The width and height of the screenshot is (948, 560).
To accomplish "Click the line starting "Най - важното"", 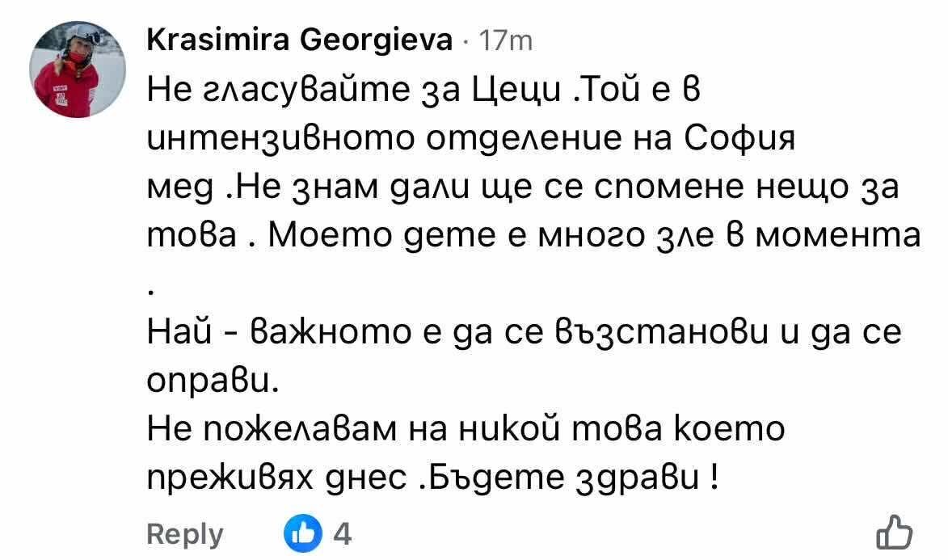I will click(x=525, y=334).
